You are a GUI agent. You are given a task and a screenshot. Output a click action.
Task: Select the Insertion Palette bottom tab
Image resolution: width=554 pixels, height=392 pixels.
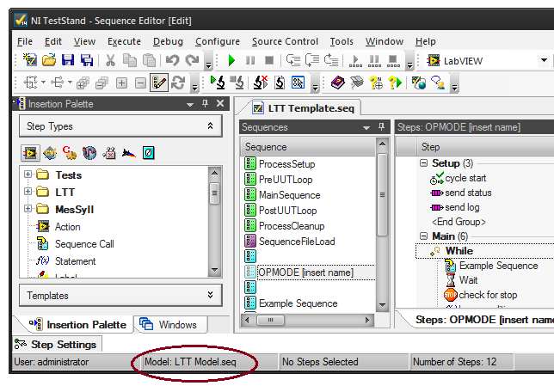(77, 324)
